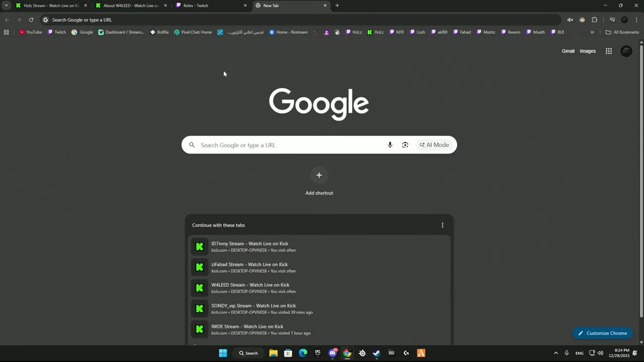Open the three-dot menu of Continue with these tabs
The image size is (644, 362).
[x=442, y=225]
